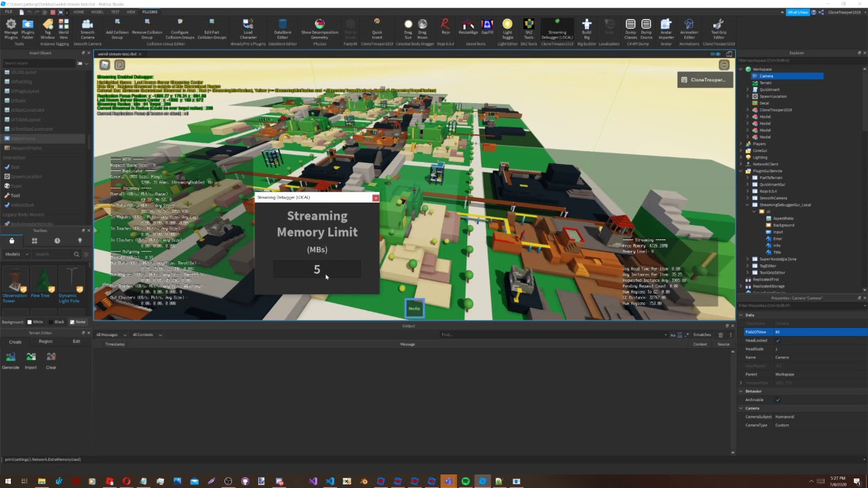This screenshot has width=868, height=488.
Task: Toggle the Streaming Debugger (LOCAL) plugin
Action: pyautogui.click(x=557, y=28)
